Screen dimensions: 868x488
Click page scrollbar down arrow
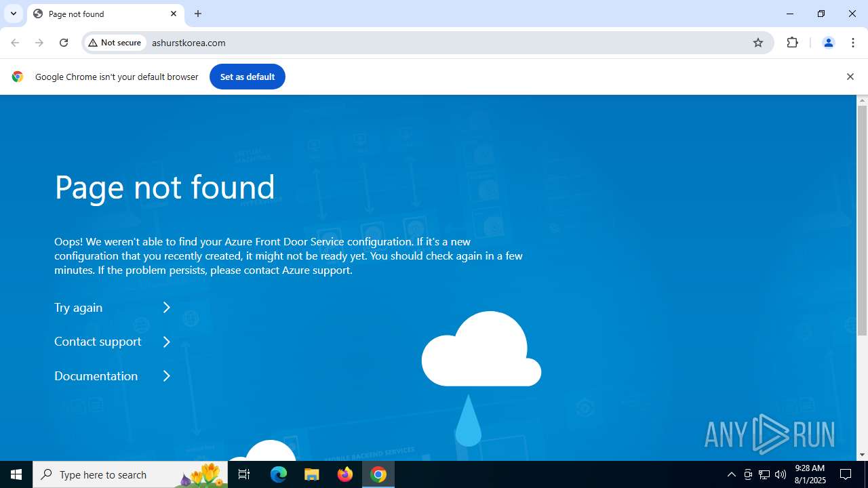click(x=863, y=455)
